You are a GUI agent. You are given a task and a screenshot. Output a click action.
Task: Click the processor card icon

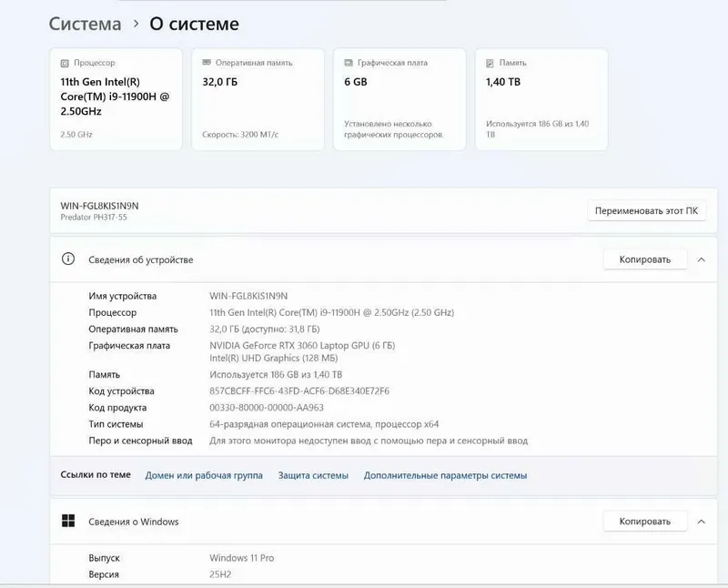click(x=65, y=63)
